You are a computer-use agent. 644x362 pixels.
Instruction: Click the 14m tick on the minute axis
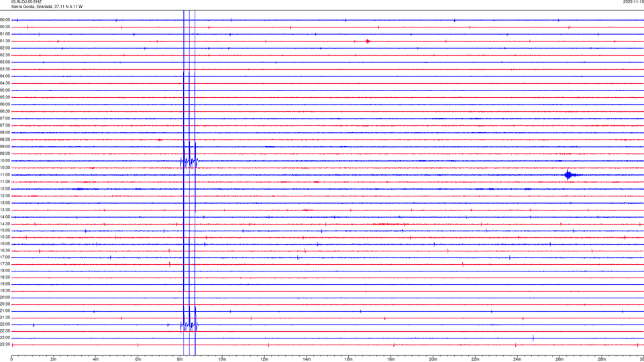point(307,359)
